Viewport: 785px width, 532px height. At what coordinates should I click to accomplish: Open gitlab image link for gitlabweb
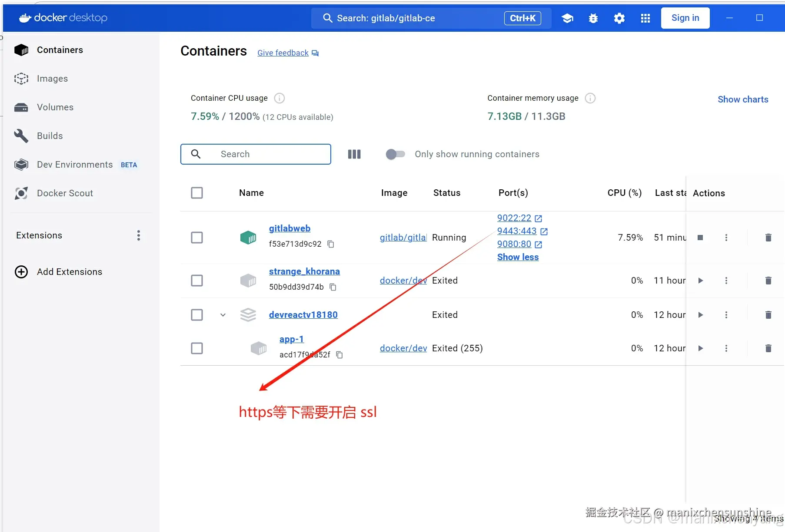tap(403, 238)
